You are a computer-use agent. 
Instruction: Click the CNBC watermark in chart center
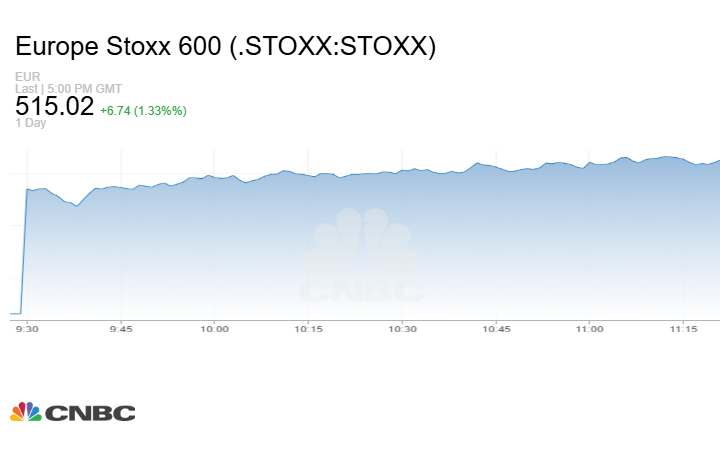pyautogui.click(x=362, y=258)
